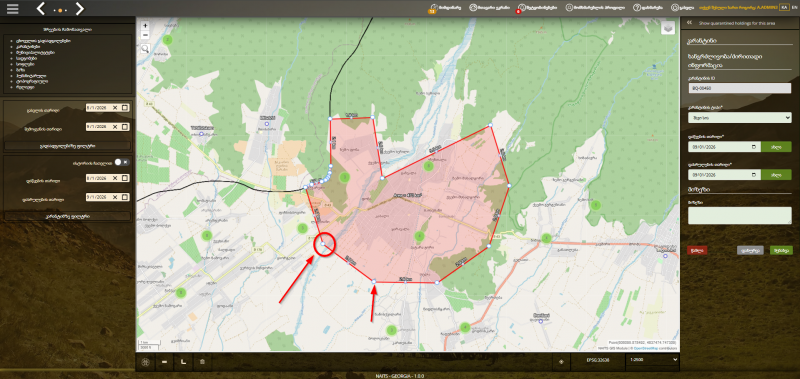Screen dimensions: 800x379
Task: Click the movement filter button below first two dates
Action: (x=67, y=146)
